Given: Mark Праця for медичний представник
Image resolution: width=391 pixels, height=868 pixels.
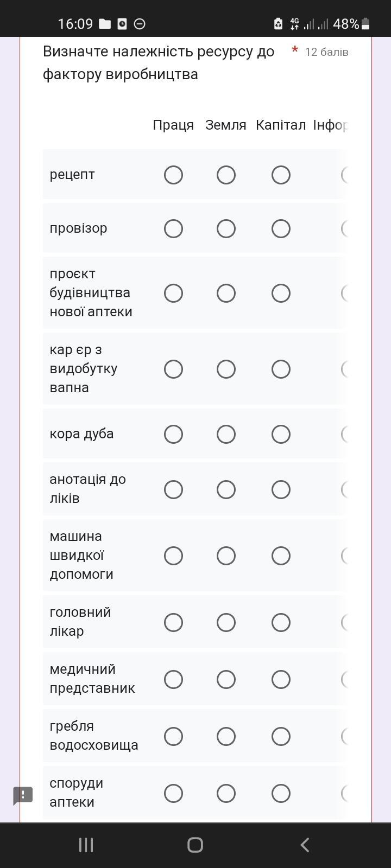Looking at the screenshot, I should [x=173, y=679].
